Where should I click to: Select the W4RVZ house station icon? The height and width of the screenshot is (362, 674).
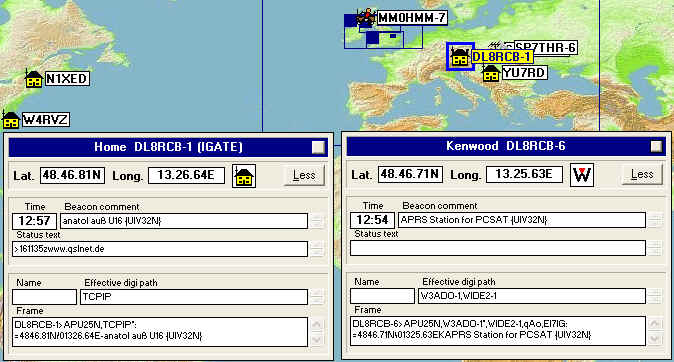10,120
